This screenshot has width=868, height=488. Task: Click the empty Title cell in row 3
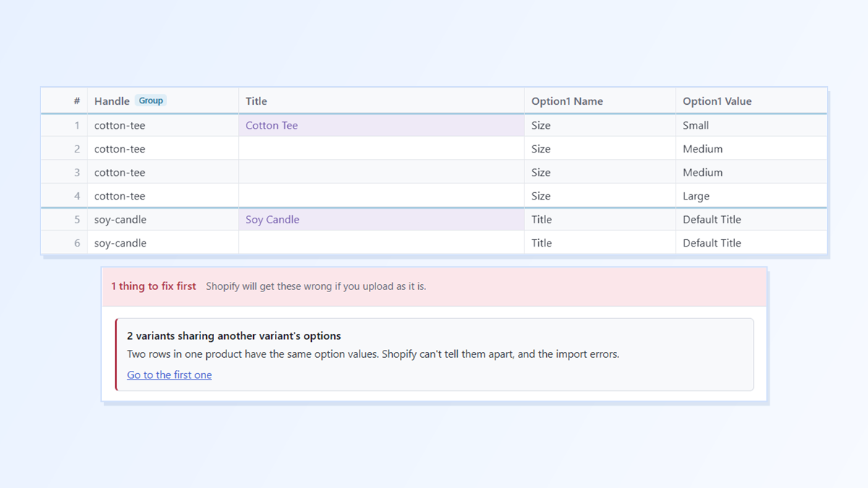(381, 172)
